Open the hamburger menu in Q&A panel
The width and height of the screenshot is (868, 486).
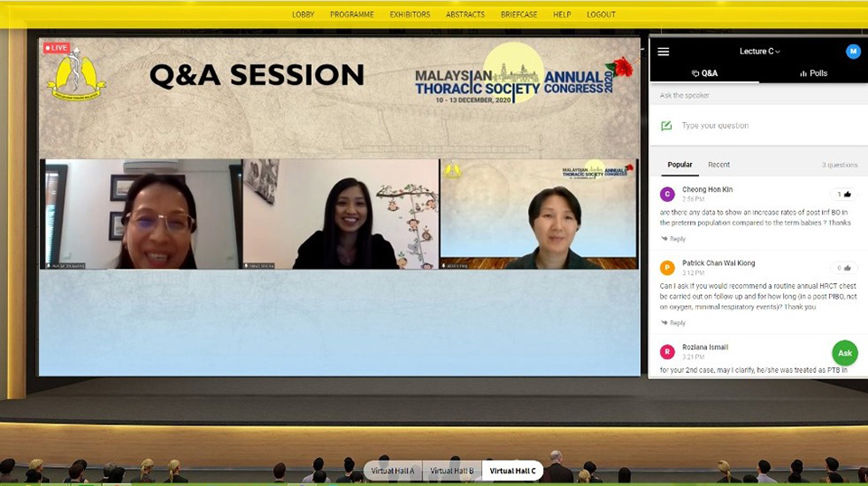click(663, 52)
